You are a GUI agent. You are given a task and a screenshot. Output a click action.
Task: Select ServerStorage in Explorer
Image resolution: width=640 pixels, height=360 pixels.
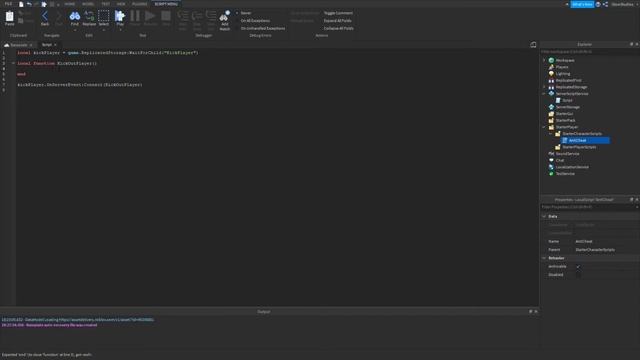point(567,107)
